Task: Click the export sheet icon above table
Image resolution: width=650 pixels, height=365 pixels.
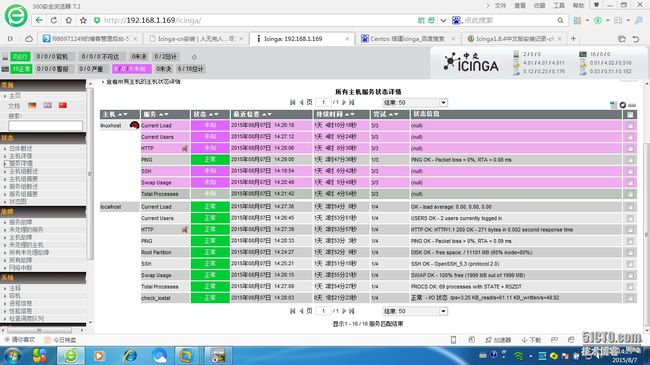Action: [614, 105]
